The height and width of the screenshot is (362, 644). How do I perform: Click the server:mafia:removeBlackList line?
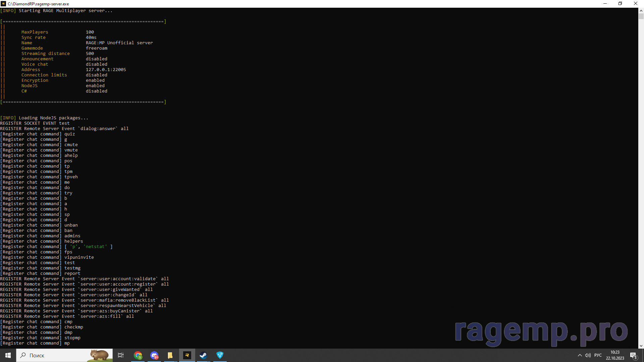[85, 300]
